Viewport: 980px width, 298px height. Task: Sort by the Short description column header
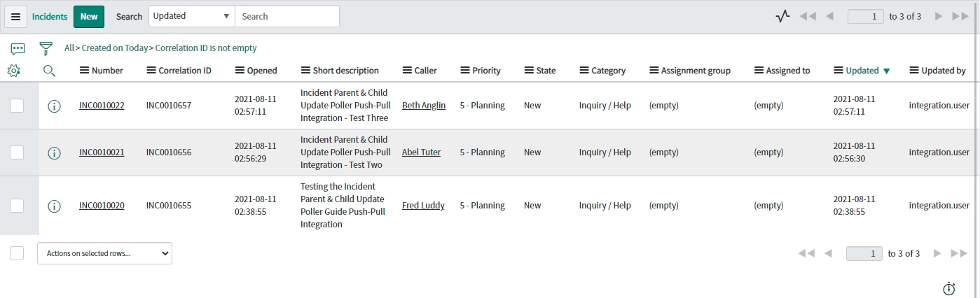(x=345, y=71)
